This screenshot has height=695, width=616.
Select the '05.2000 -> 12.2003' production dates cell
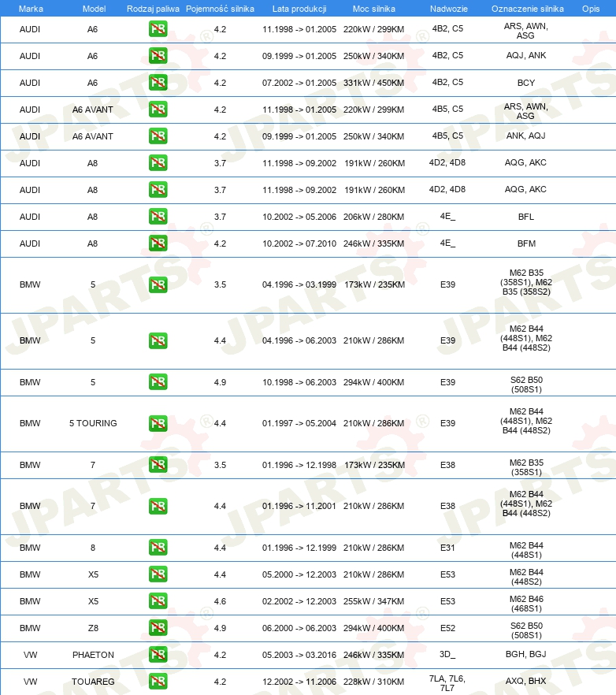[299, 574]
